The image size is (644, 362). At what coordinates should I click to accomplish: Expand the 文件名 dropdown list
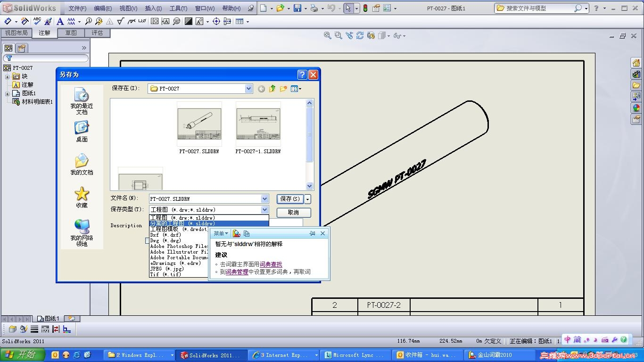pos(264,199)
